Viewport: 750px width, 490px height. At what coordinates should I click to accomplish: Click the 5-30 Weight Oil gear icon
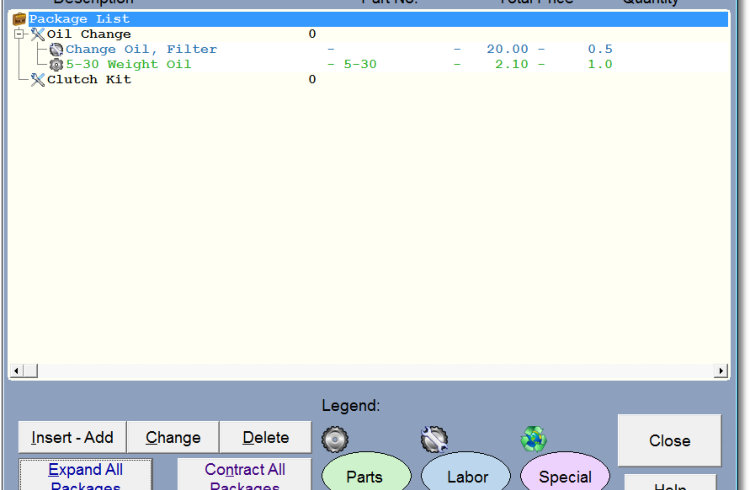click(56, 64)
